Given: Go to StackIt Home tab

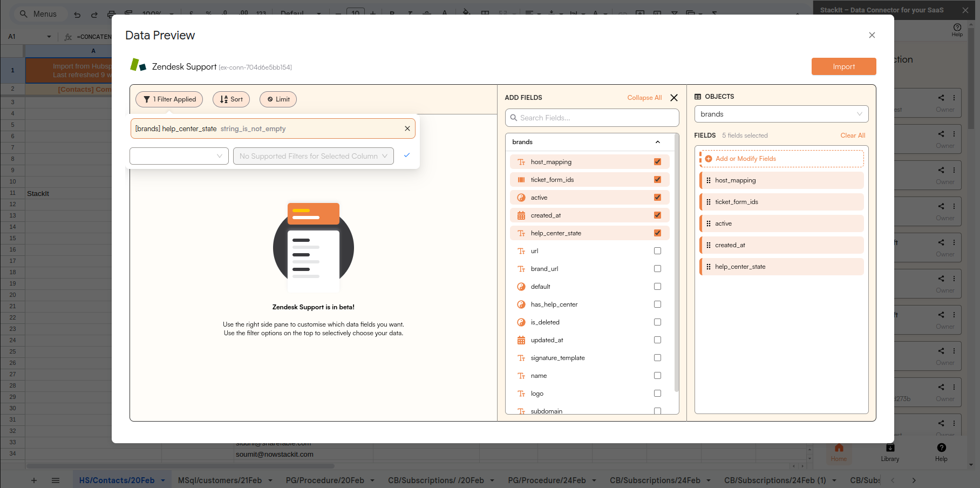Looking at the screenshot, I should click(839, 452).
